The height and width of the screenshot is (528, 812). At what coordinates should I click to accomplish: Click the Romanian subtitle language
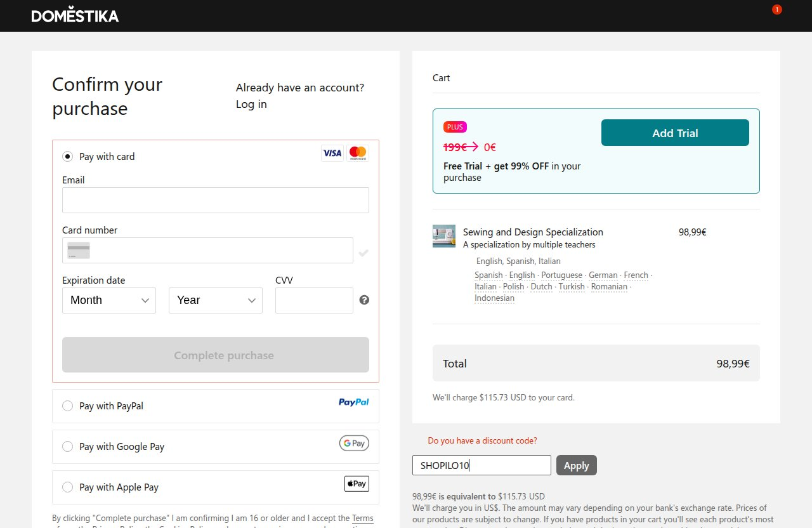tap(609, 287)
